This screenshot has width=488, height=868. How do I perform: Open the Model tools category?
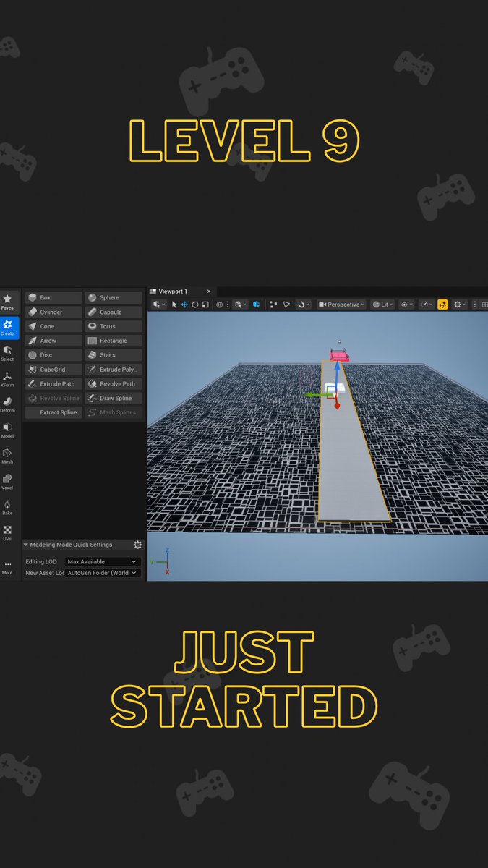[7, 430]
